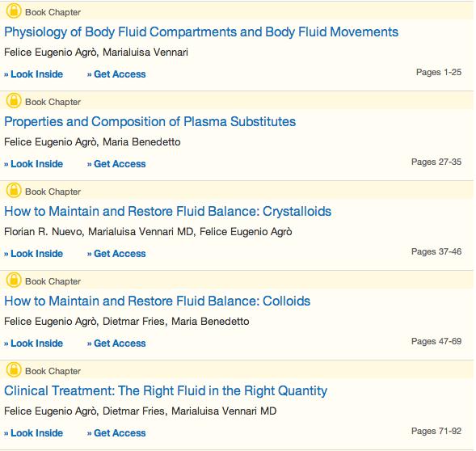The width and height of the screenshot is (476, 451).
Task: Click lock icon above Clinical Treatment chapter
Action: click(14, 369)
